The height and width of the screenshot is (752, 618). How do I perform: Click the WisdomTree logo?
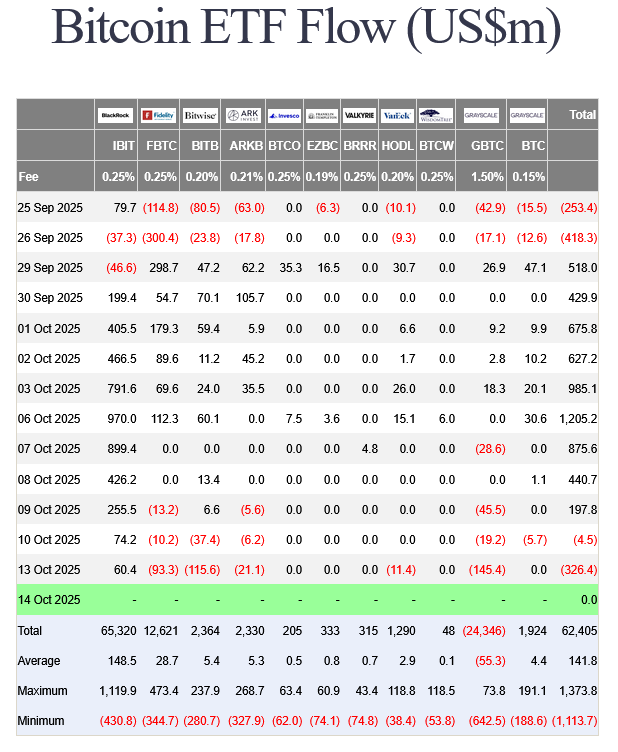tap(435, 115)
